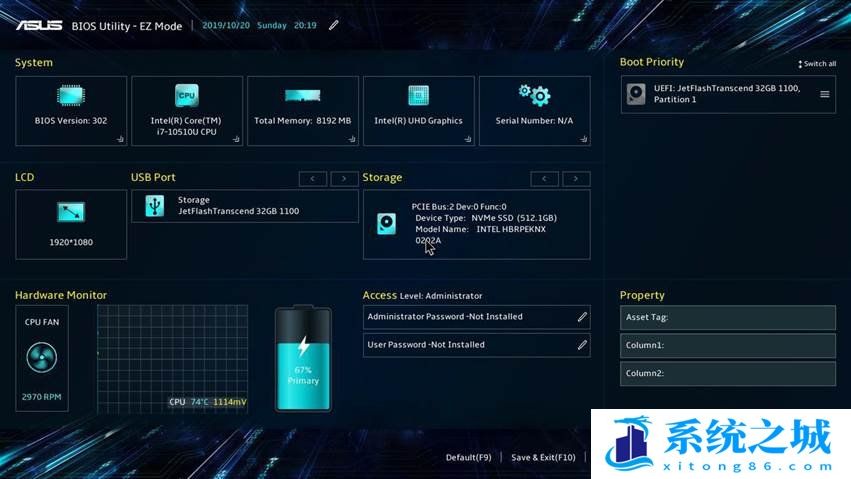Click the serial number gears icon
This screenshot has width=851, height=479.
[534, 95]
